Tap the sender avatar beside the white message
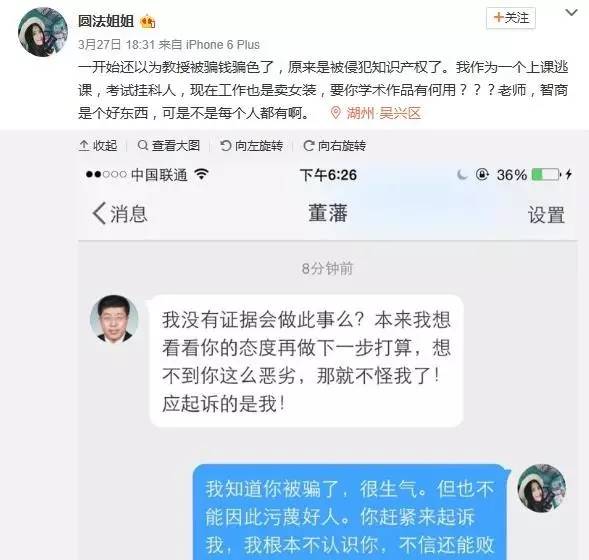 coord(114,319)
